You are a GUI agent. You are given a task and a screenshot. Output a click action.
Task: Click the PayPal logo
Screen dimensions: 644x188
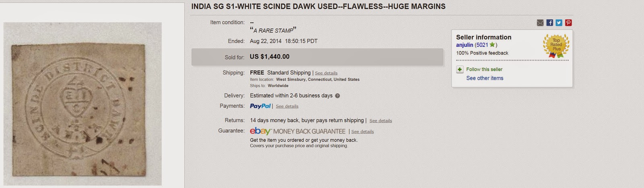[x=260, y=106]
